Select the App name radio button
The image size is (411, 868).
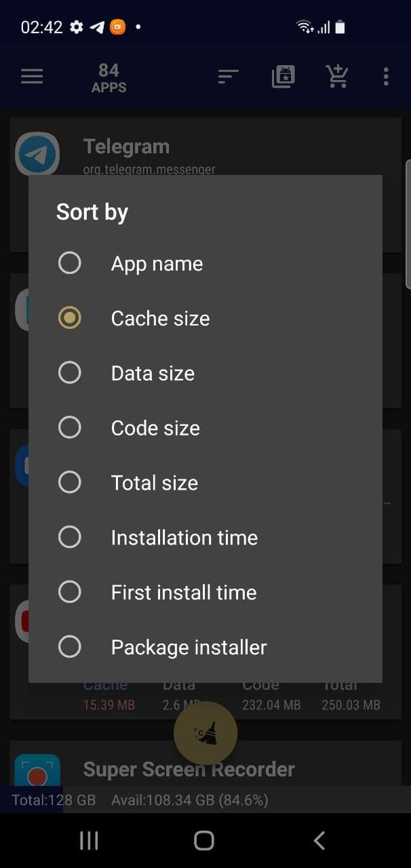point(70,263)
